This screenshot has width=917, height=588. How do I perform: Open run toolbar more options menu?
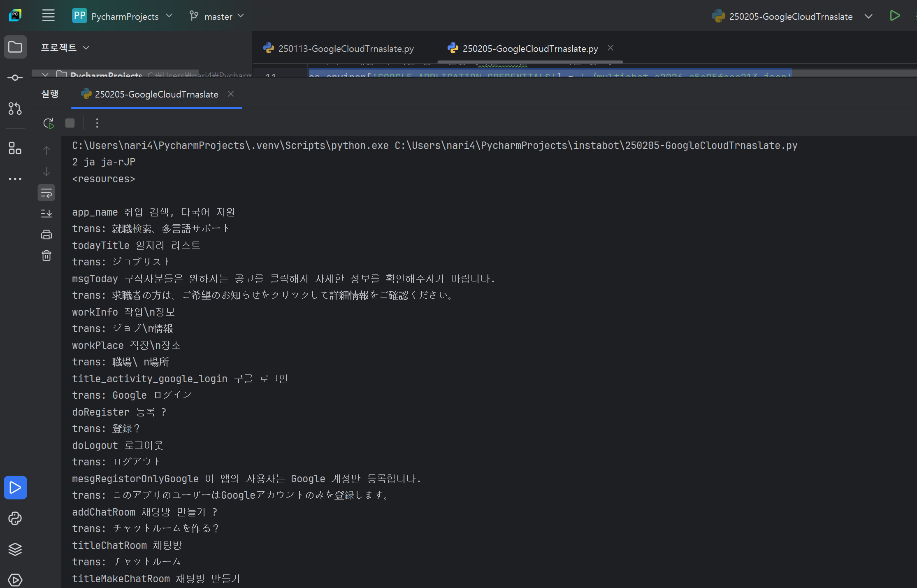[x=97, y=123]
